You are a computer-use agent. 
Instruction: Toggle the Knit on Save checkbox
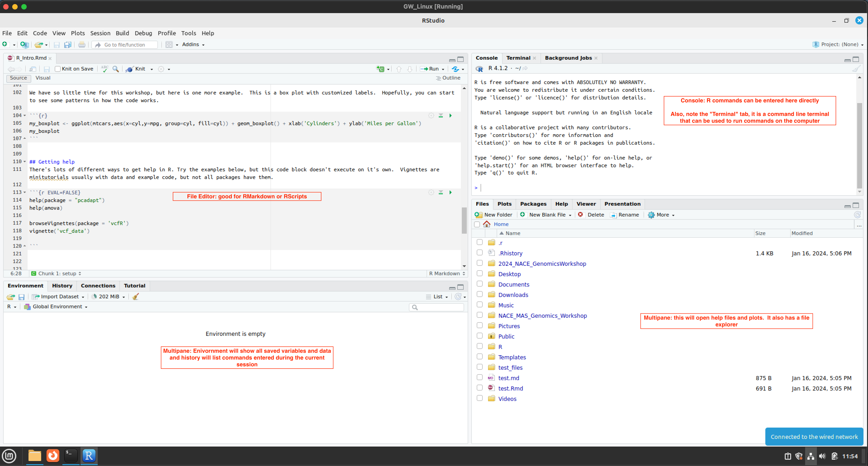coord(58,69)
